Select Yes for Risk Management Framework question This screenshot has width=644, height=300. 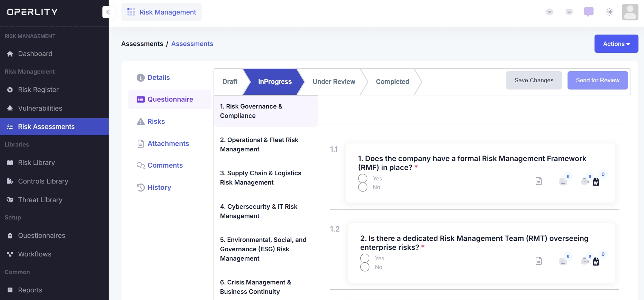[x=363, y=179]
